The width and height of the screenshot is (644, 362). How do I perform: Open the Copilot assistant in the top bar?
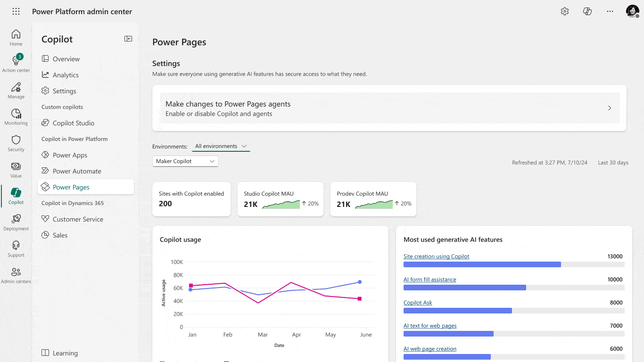587,11
